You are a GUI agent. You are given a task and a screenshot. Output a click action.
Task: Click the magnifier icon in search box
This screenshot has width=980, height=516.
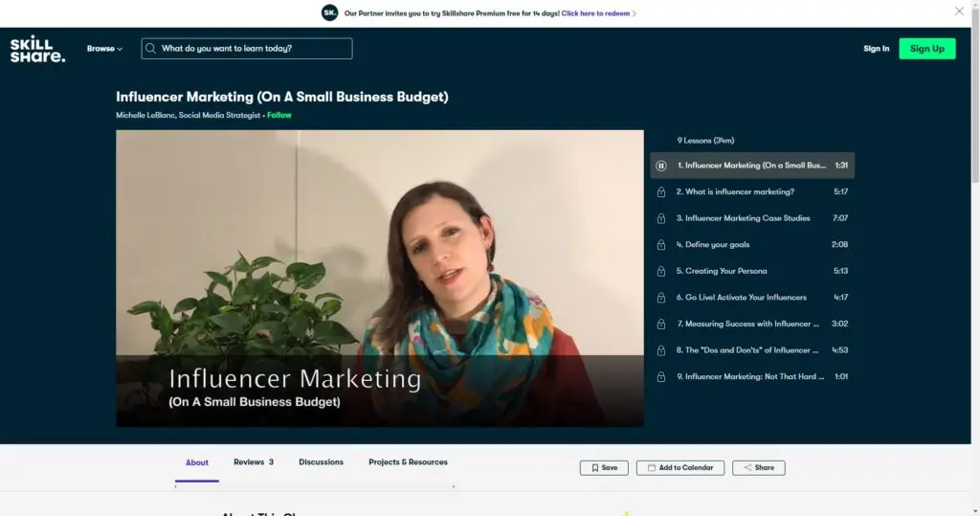point(151,48)
